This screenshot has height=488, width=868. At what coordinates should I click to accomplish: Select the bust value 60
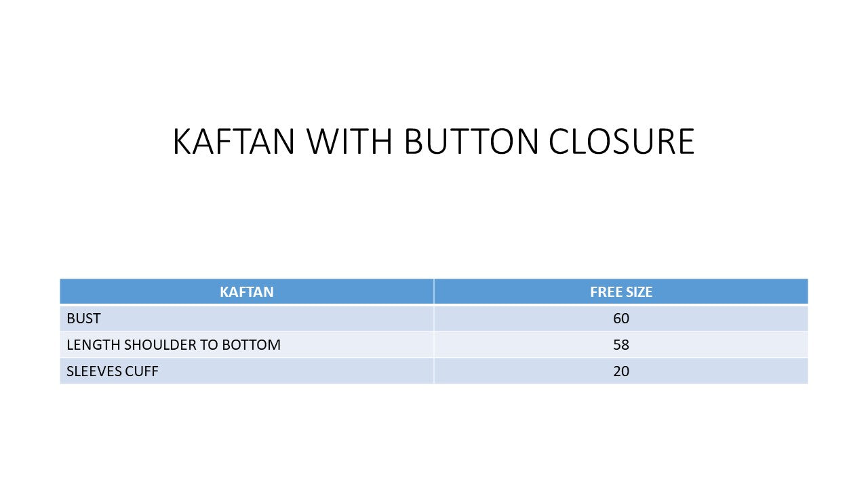[621, 319]
